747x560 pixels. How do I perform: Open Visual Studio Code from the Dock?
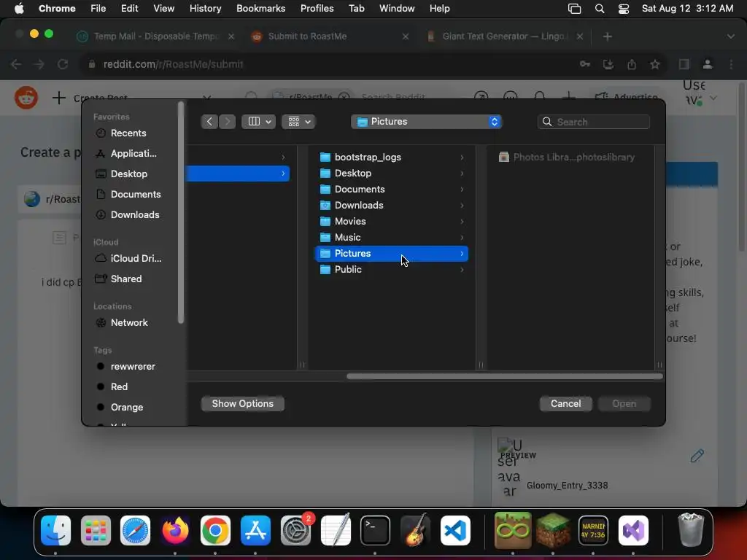[x=455, y=531]
